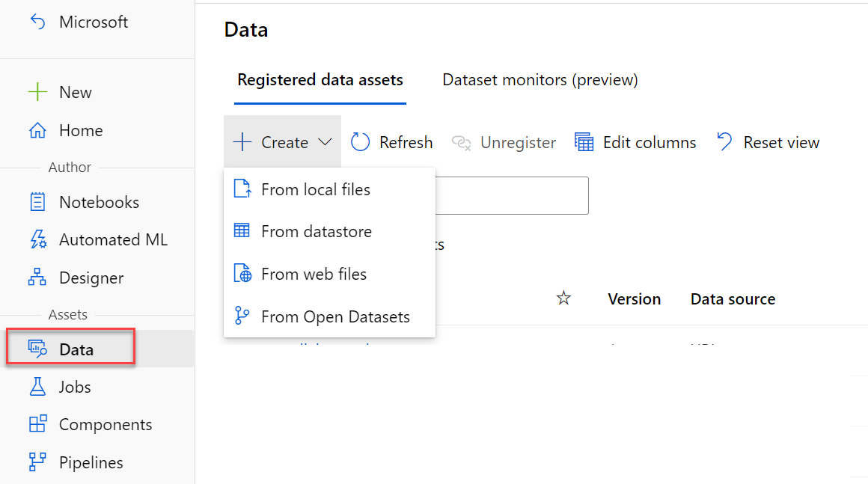Switch to Dataset monitors (preview) tab
The width and height of the screenshot is (868, 484).
point(540,80)
